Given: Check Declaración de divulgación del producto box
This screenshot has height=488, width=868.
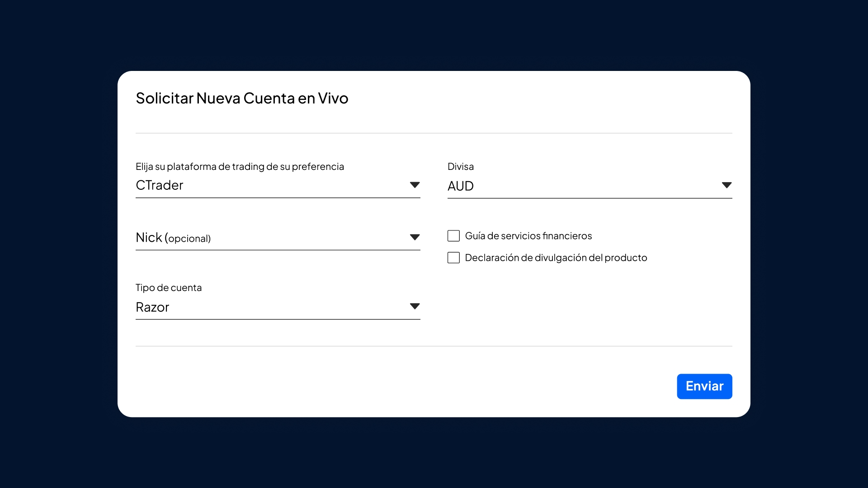Looking at the screenshot, I should click(x=453, y=258).
